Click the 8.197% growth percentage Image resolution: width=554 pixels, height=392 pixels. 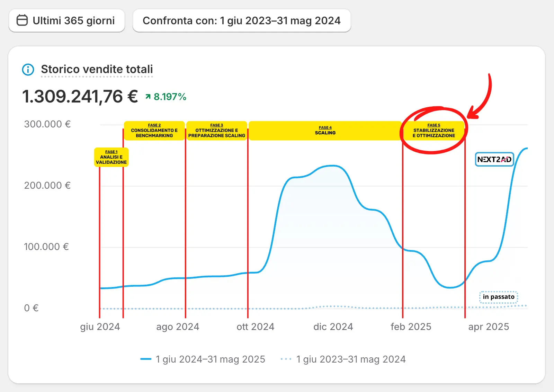[170, 97]
